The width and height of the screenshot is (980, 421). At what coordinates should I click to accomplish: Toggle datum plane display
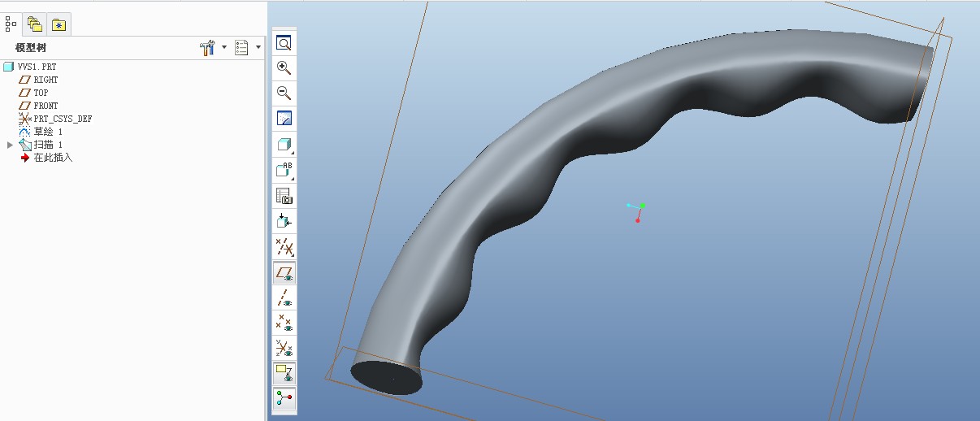tap(284, 272)
